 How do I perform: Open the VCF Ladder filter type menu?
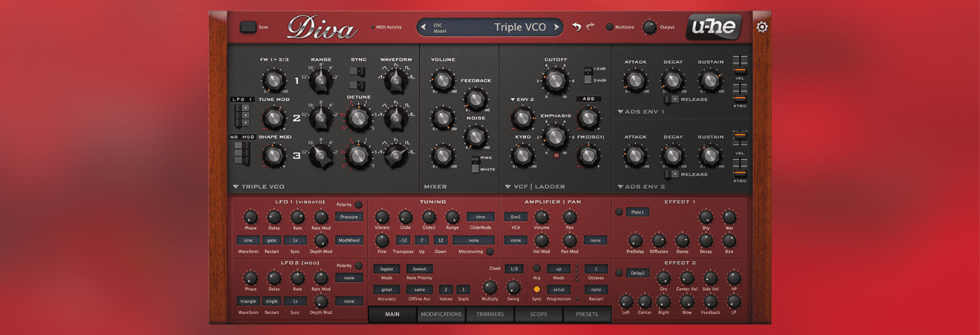508,187
